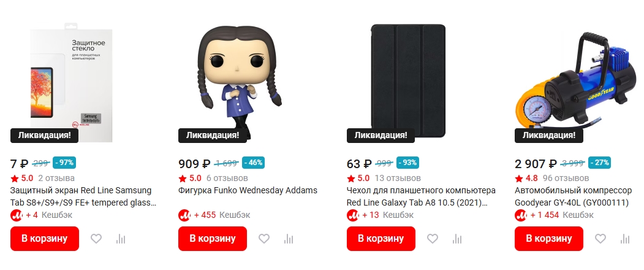Screen dimensions: 644x270
Task: Add Goodyear compressor to comparison
Action: pyautogui.click(x=624, y=239)
